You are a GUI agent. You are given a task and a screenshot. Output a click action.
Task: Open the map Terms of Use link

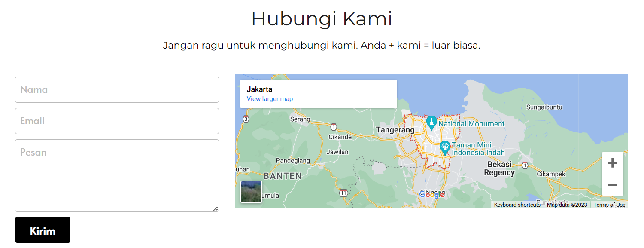(609, 205)
